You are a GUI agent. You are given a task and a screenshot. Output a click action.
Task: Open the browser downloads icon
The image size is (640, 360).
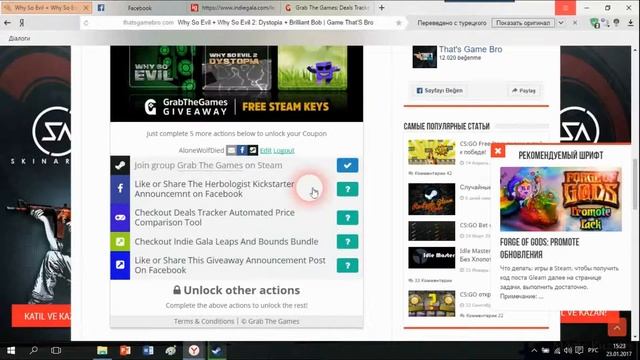(x=631, y=23)
